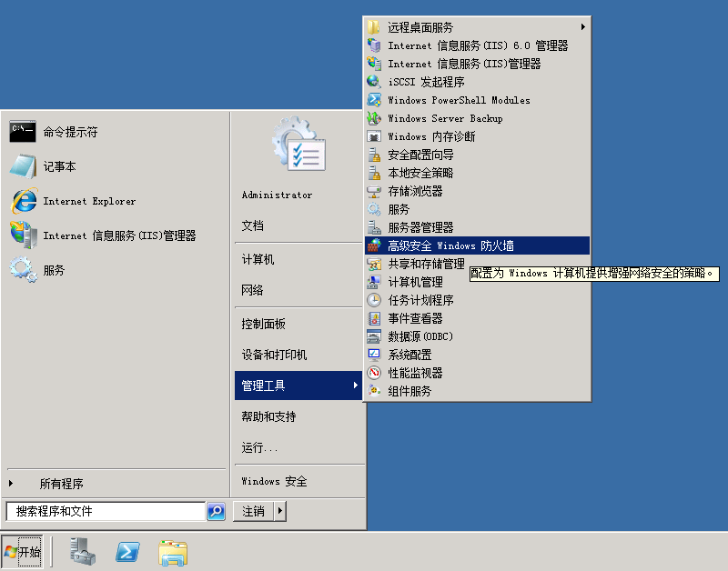Image resolution: width=728 pixels, height=571 pixels.
Task: Open 性能监视器 icon
Action: [x=374, y=373]
